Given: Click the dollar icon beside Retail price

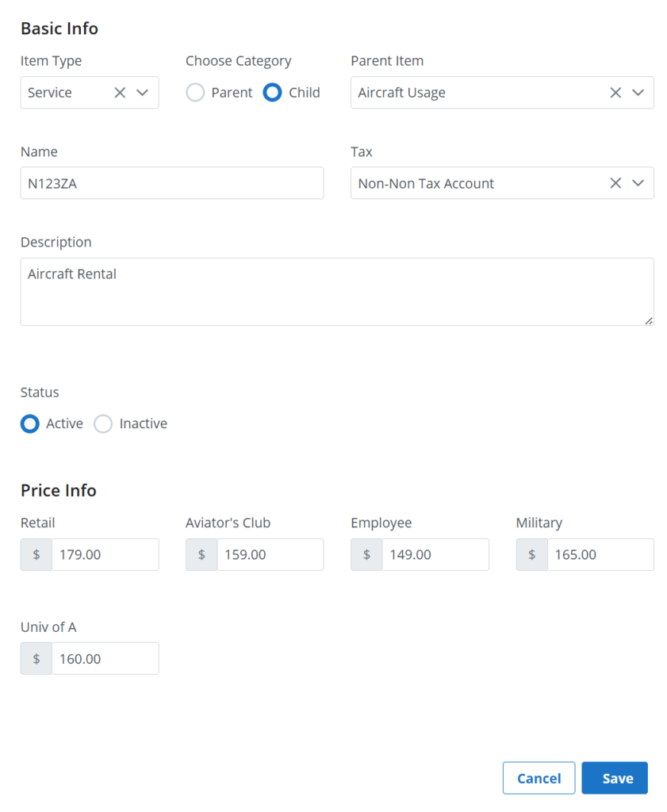Looking at the screenshot, I should [x=36, y=554].
